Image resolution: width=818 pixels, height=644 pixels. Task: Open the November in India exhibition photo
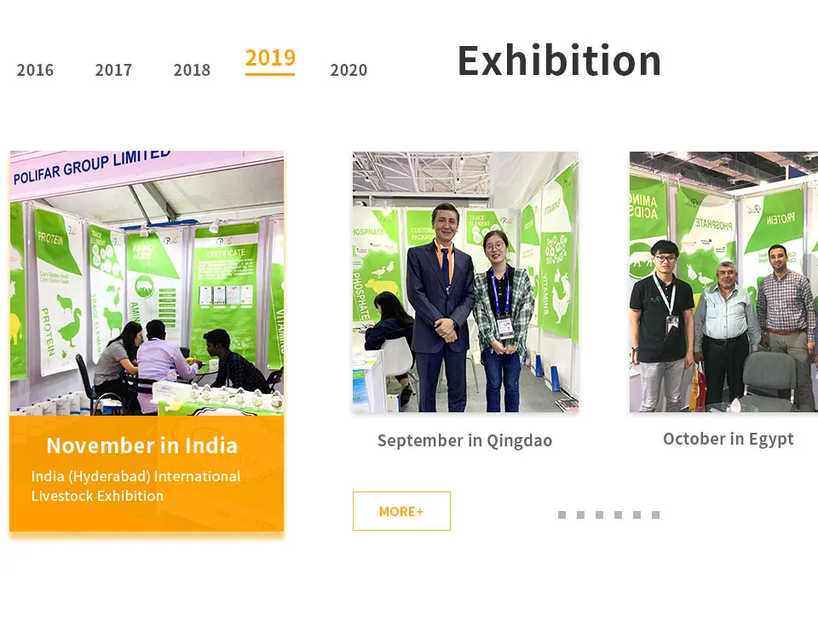(147, 283)
